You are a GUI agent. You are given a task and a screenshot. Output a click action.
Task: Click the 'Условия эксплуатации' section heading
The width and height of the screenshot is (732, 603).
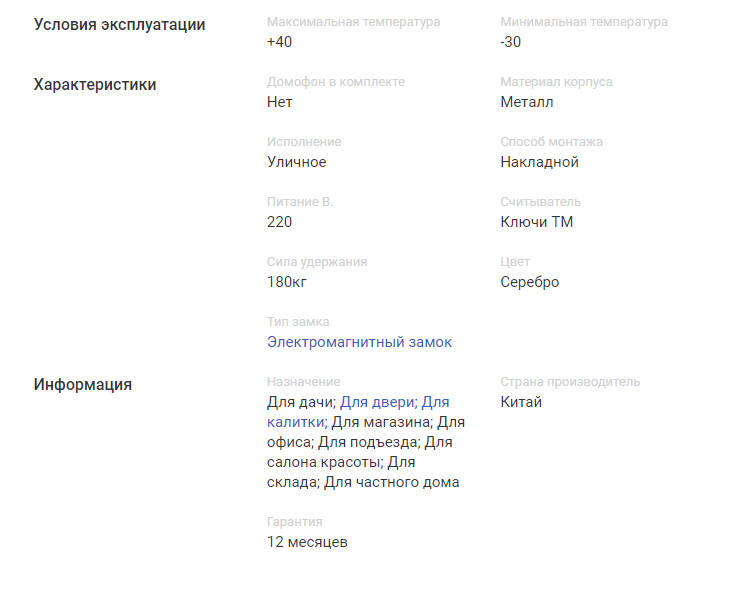point(119,25)
